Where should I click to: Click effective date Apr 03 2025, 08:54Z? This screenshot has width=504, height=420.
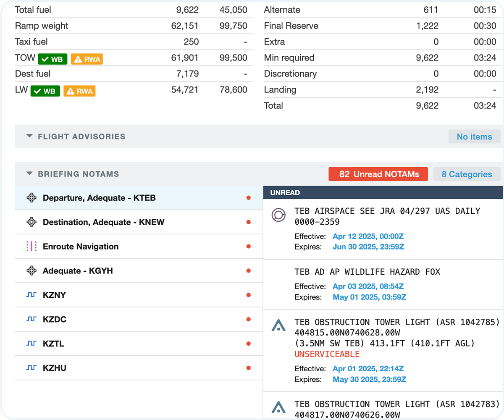(x=368, y=287)
